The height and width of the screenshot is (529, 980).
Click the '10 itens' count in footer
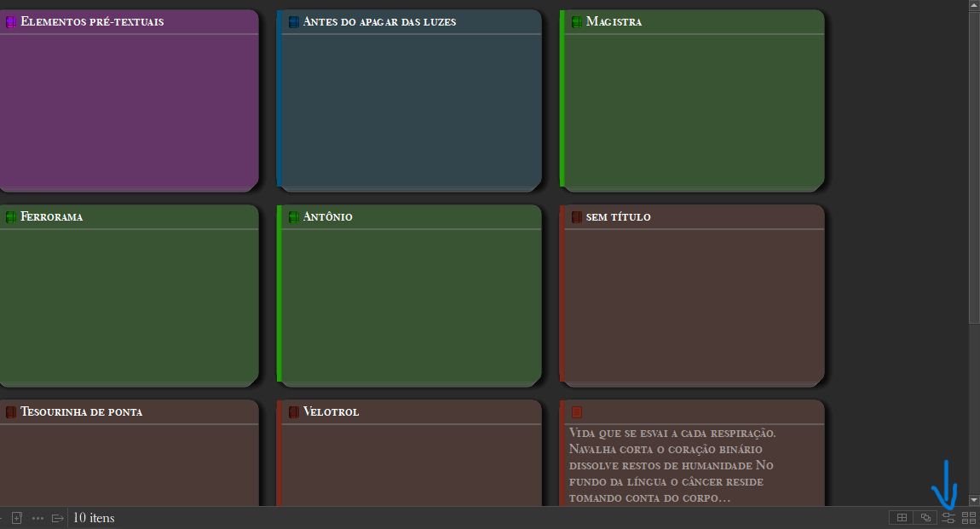[x=94, y=518]
